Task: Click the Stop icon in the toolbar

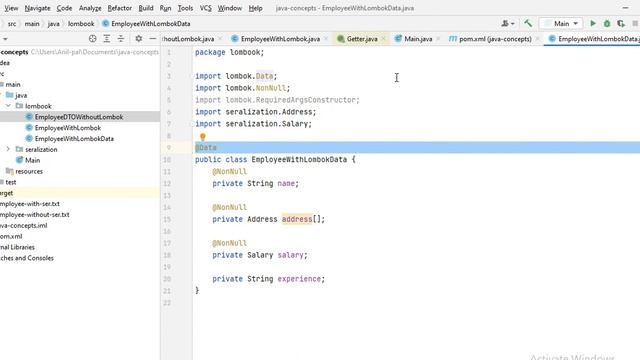Action: click(635, 24)
